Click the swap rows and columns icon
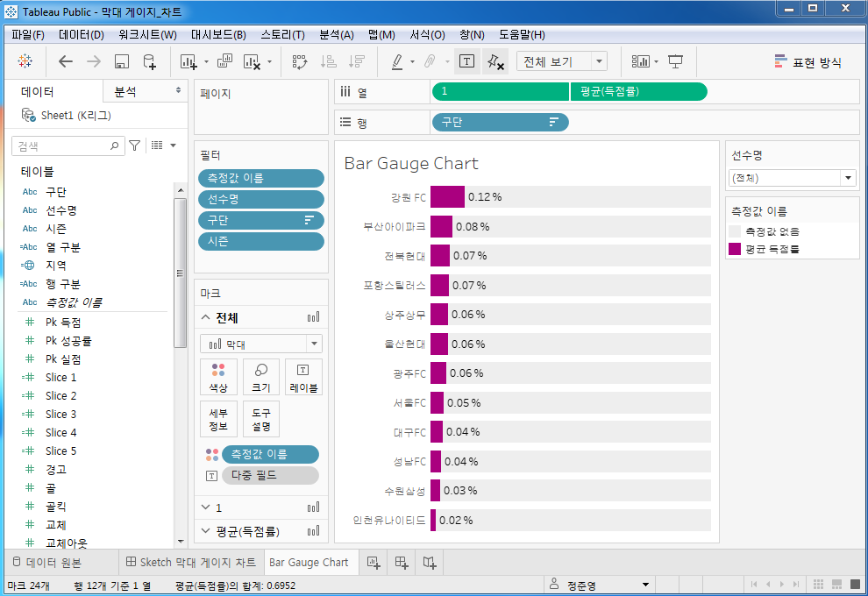Screen dimensions: 868x596 (x=300, y=61)
